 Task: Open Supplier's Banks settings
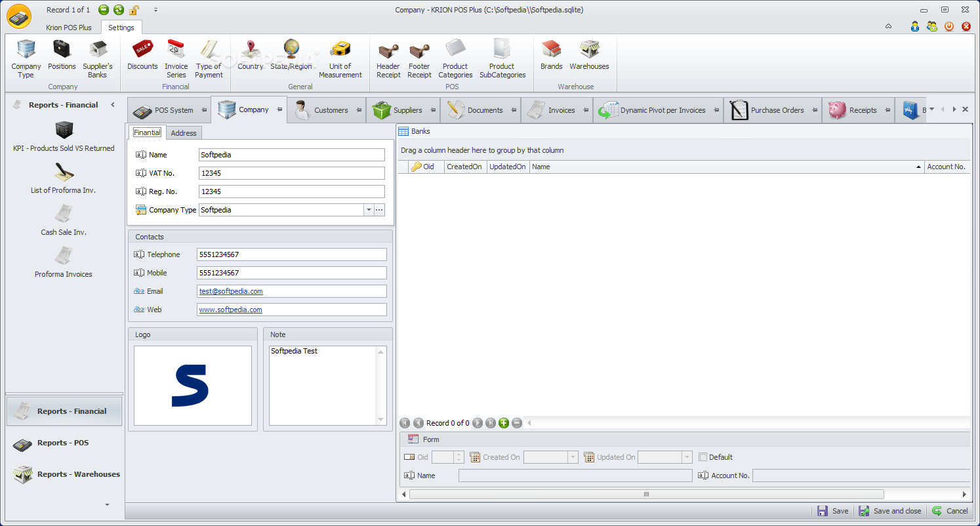98,59
